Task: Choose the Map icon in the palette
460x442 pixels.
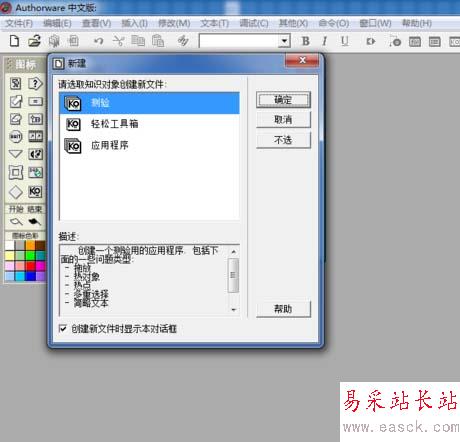Action: (36, 119)
